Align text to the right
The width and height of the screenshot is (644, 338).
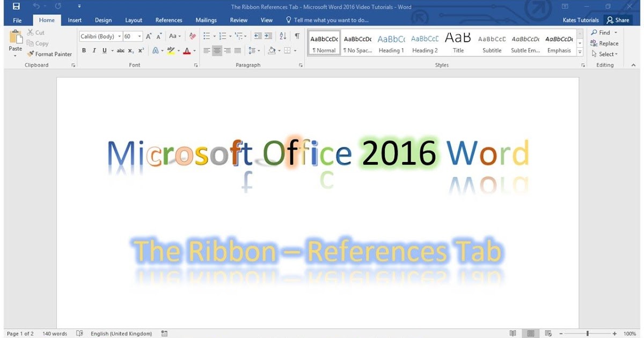pyautogui.click(x=227, y=50)
